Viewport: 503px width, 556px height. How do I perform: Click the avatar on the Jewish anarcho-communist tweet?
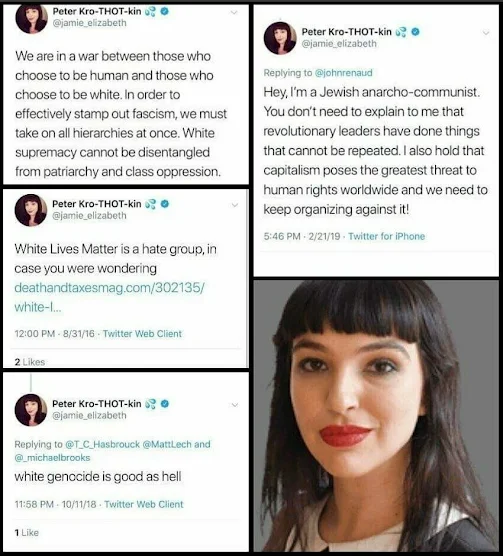point(280,38)
